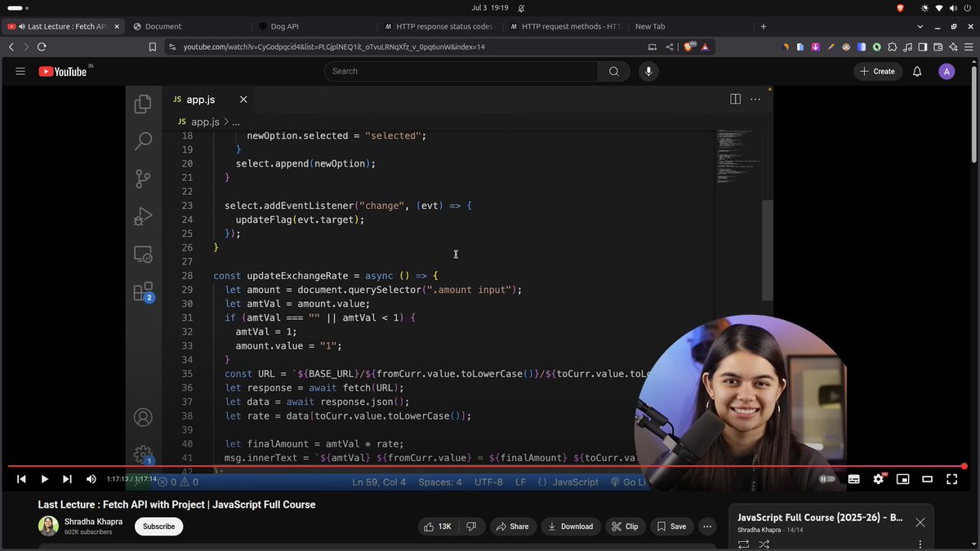This screenshot has width=980, height=551.
Task: Open browser hamburger menu
Action: point(969,47)
